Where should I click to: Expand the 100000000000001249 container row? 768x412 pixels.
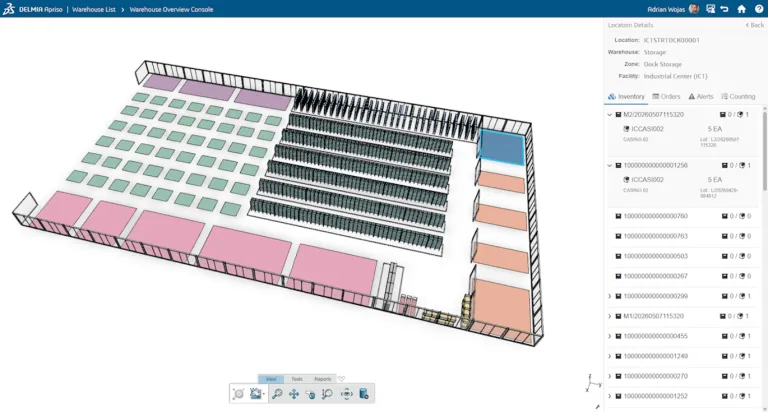coord(610,356)
